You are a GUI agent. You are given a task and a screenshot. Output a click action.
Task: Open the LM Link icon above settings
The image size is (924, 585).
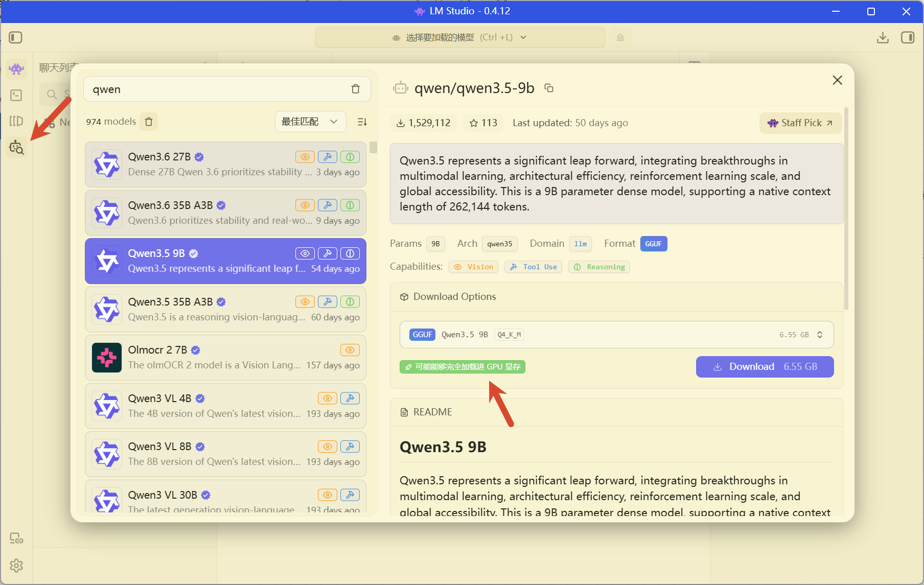16,539
